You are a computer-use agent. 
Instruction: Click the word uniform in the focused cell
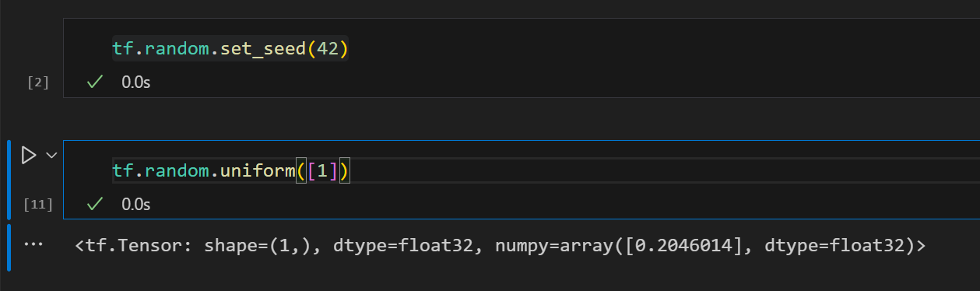257,170
